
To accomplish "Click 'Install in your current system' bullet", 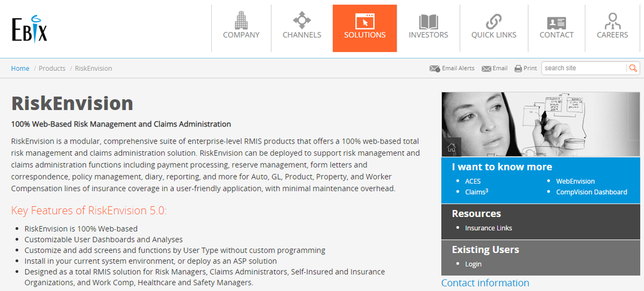I will pos(151,261).
